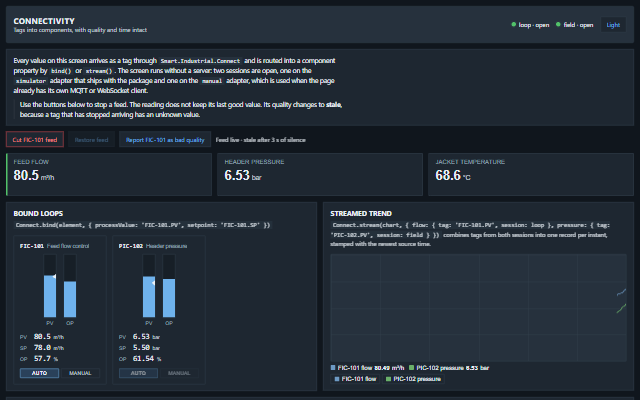Viewport: 640px width, 400px height.
Task: Click the 'manual' adapter code text
Action: pyautogui.click(x=212, y=81)
